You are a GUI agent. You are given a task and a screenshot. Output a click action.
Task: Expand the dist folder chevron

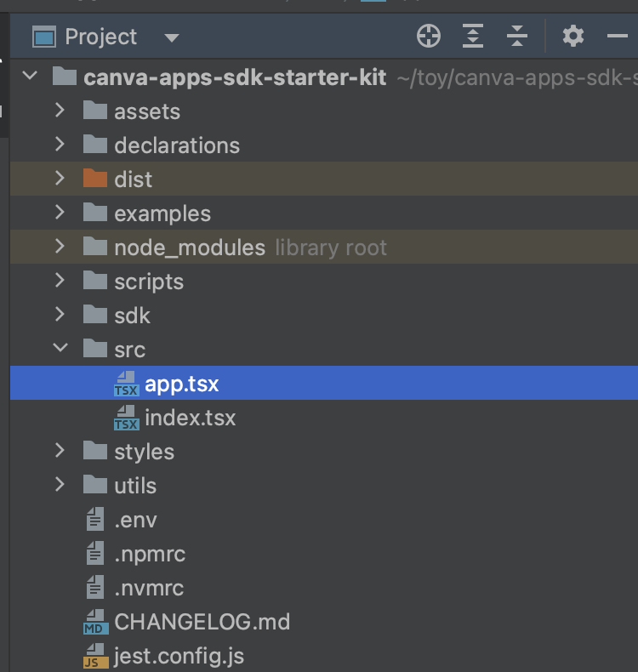coord(60,179)
